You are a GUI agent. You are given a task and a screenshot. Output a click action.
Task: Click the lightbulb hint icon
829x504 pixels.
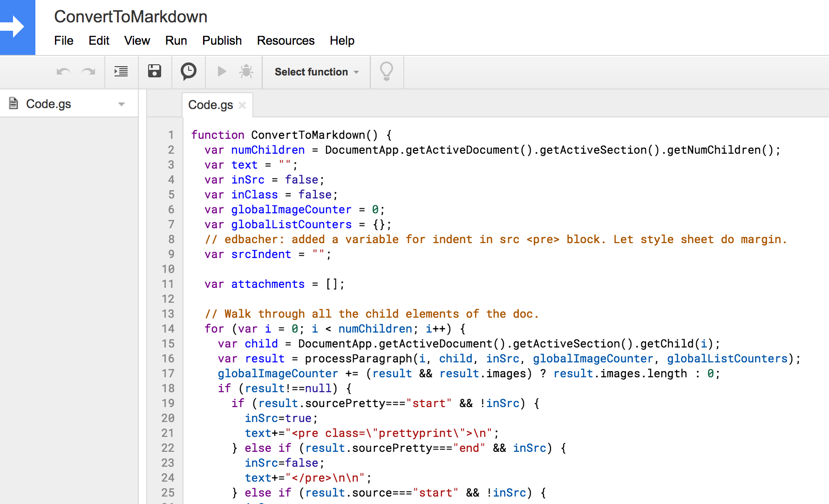387,71
